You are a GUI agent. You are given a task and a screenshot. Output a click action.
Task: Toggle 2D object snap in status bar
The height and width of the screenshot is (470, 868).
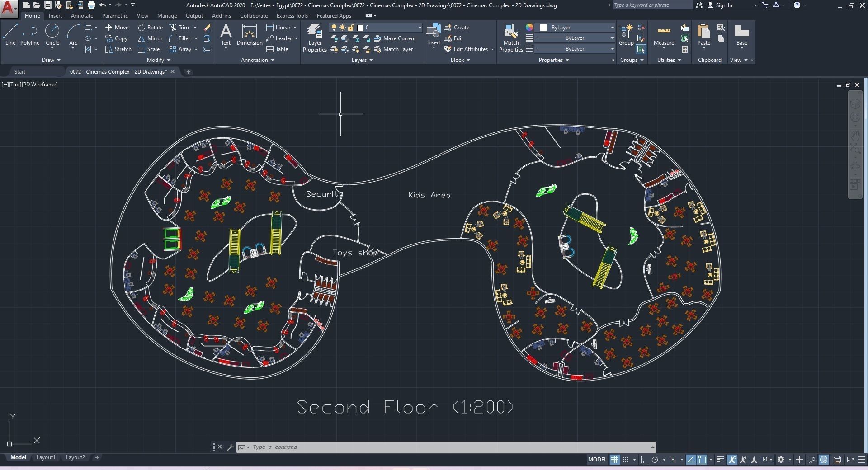pyautogui.click(x=702, y=460)
